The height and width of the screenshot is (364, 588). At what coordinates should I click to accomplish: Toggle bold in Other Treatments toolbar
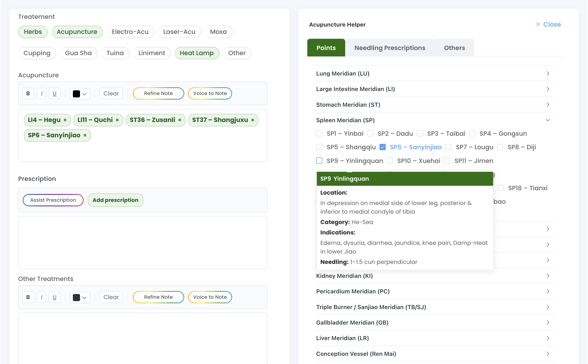point(28,297)
